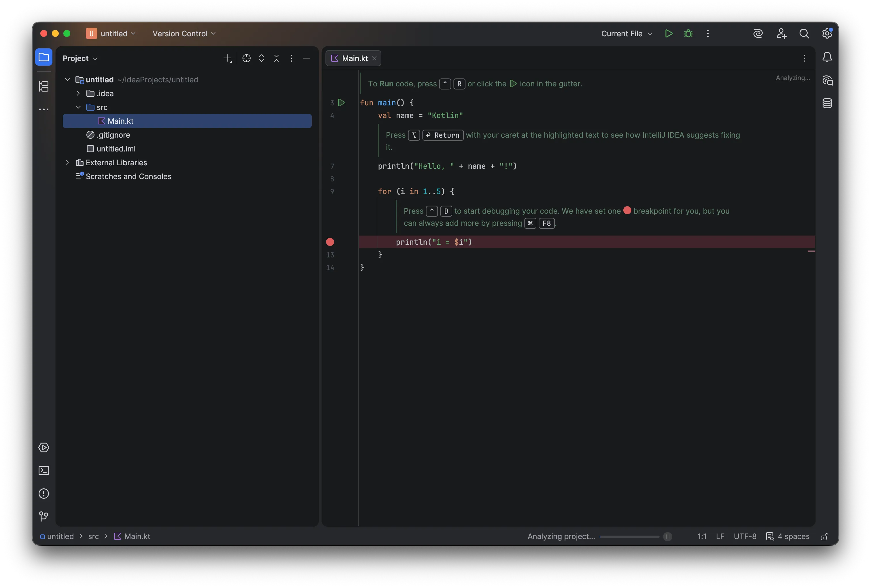Select .gitignore in the Project tree
871x588 pixels.
point(113,135)
